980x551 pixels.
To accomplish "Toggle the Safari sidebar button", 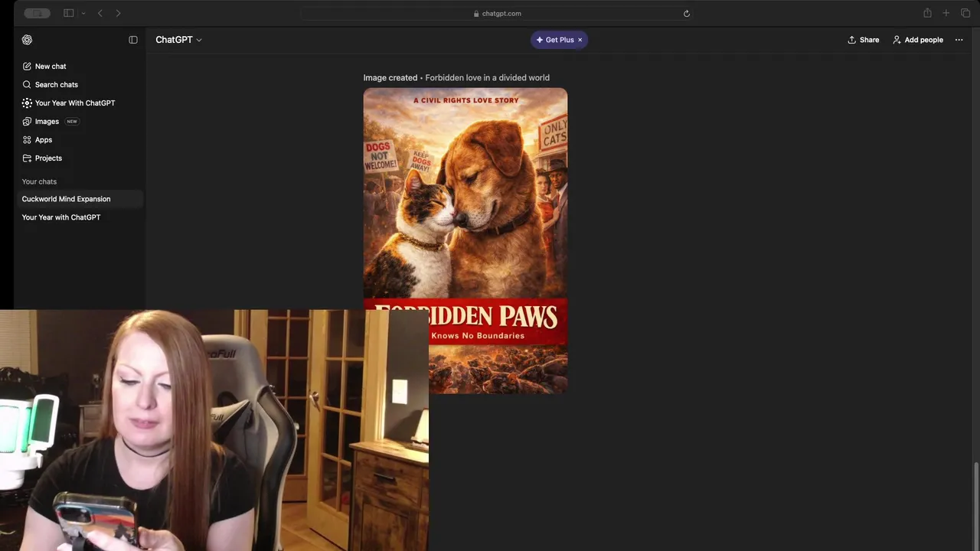I will tap(68, 13).
